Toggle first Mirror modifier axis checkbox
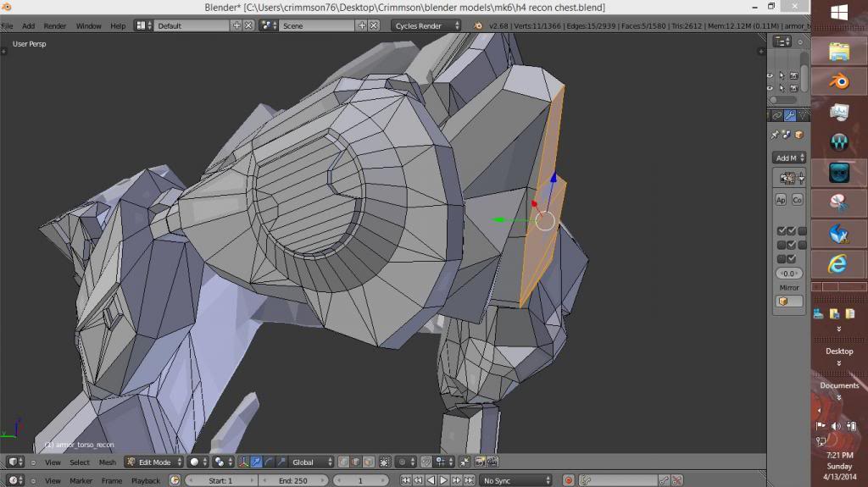 click(x=781, y=231)
